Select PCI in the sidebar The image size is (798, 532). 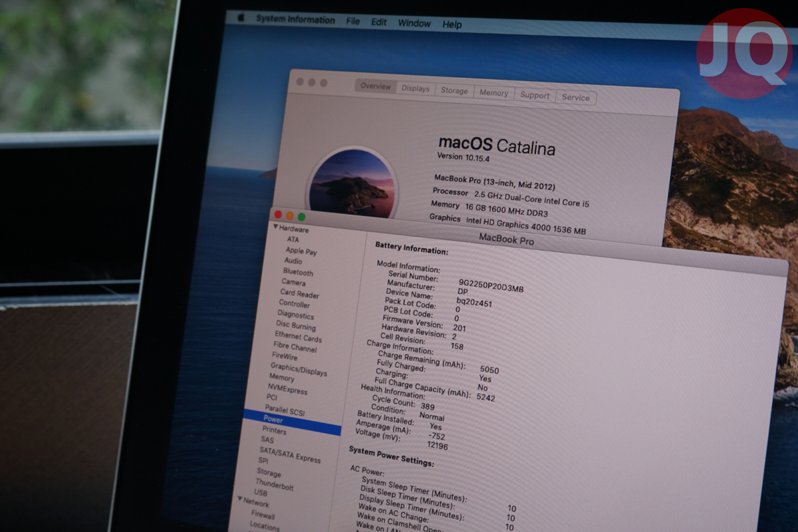click(x=272, y=398)
